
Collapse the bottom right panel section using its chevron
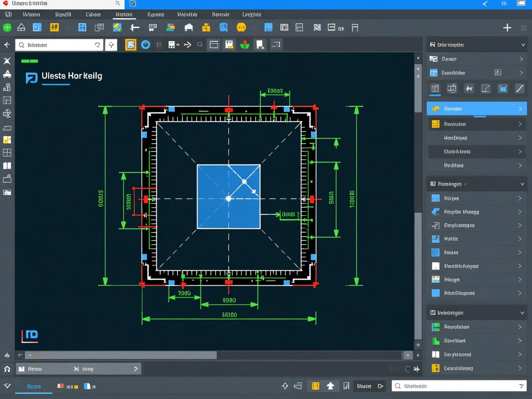[522, 313]
